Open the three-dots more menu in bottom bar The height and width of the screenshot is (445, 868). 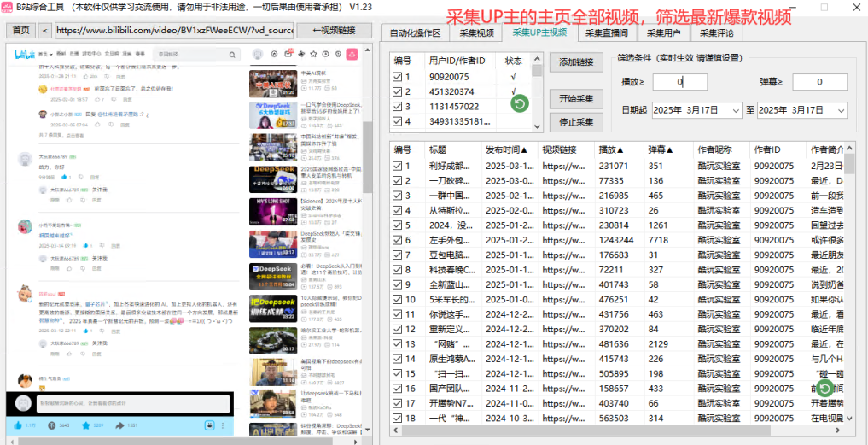223,425
